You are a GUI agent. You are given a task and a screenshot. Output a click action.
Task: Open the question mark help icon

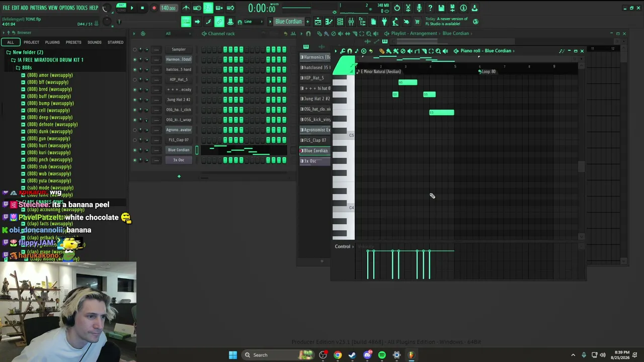(x=430, y=8)
